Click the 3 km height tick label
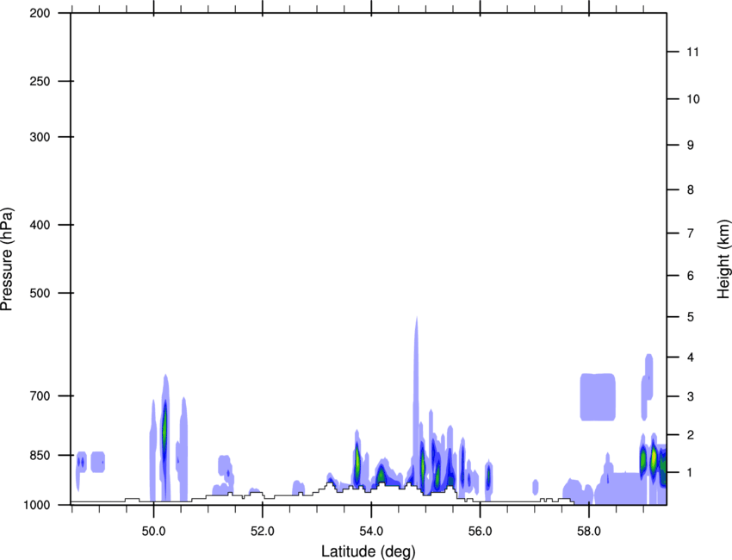 (691, 396)
